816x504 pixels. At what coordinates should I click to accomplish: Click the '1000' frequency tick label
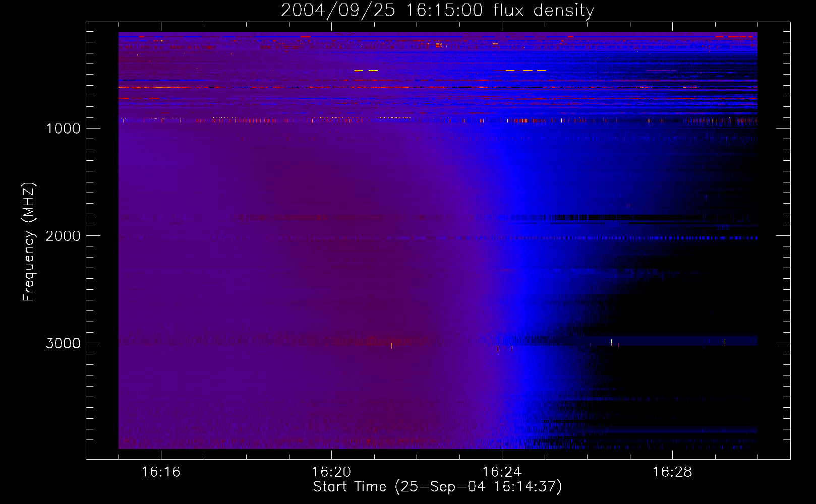click(63, 129)
